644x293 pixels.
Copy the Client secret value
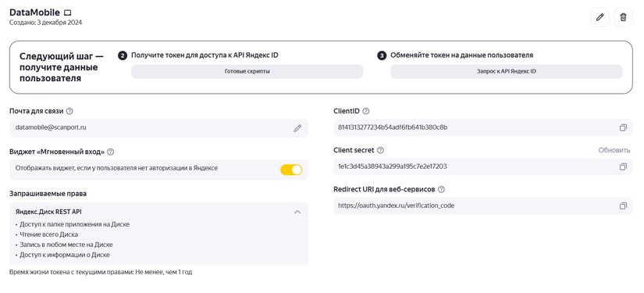(623, 166)
